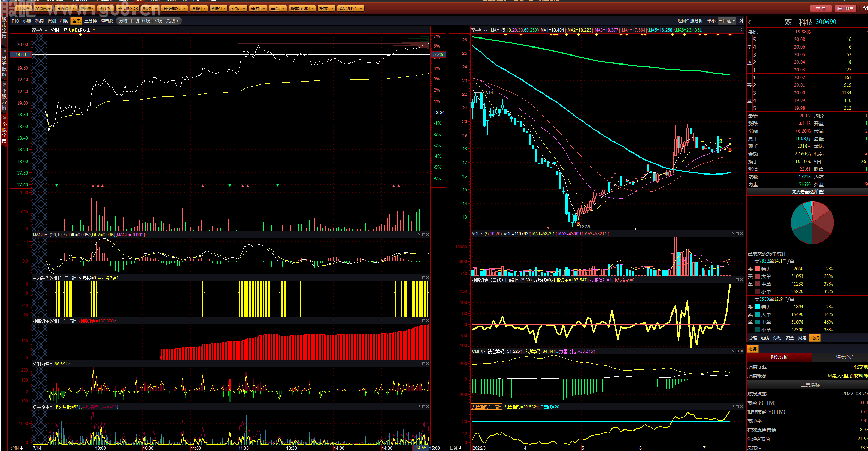Open help for the MACD indicator panel
This screenshot has height=451, width=868.
point(419,235)
